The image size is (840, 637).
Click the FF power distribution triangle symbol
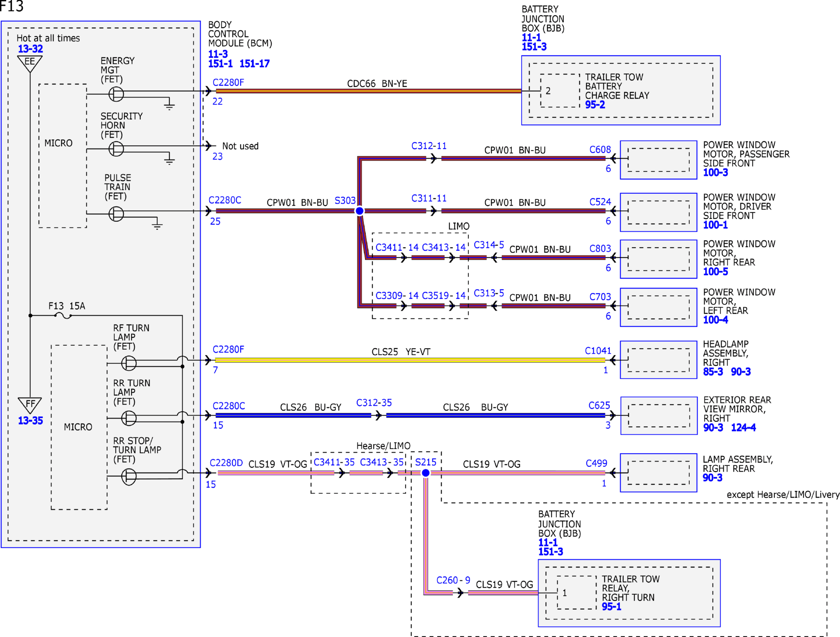click(x=30, y=405)
